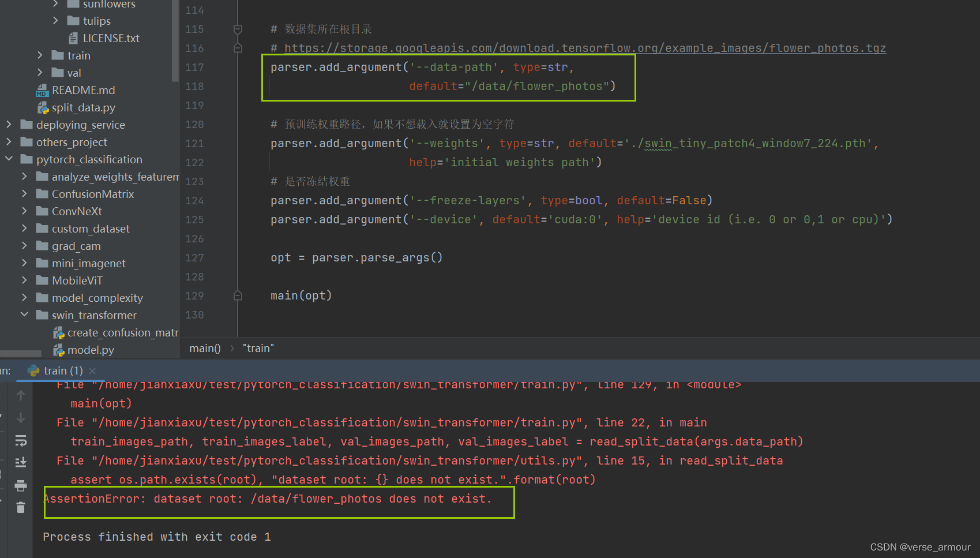Image resolution: width=980 pixels, height=558 pixels.
Task: Click the scroll to end icon
Action: pos(21,462)
